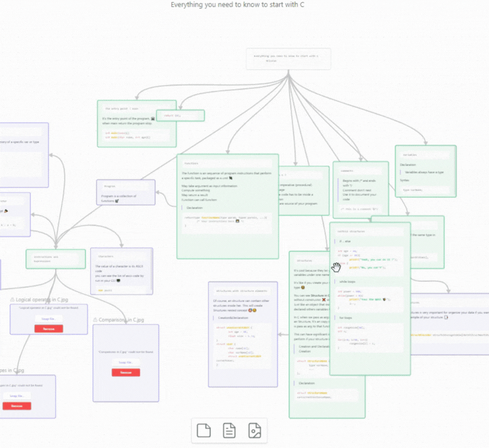Select the 'instructions are expressions' card
The height and width of the screenshot is (448, 489).
click(x=55, y=259)
